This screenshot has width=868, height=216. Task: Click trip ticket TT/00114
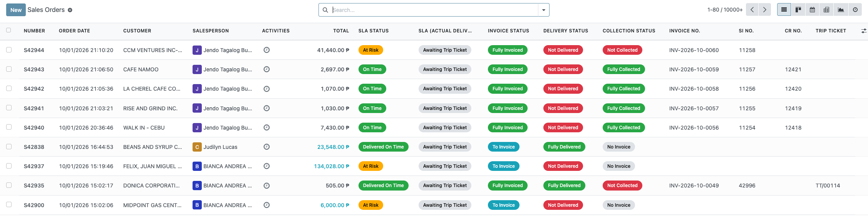point(828,186)
